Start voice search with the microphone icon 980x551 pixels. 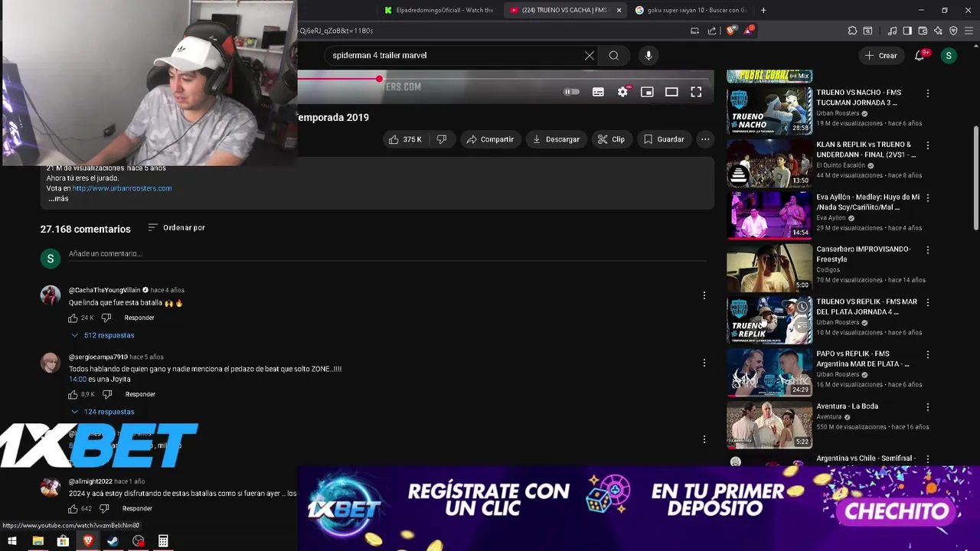[648, 55]
